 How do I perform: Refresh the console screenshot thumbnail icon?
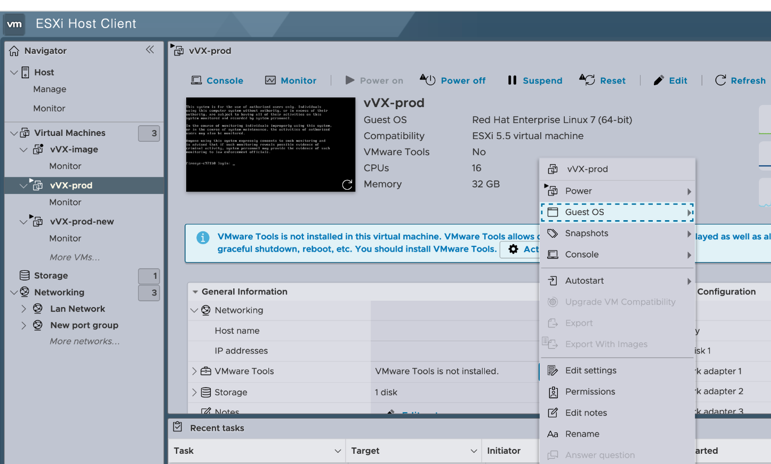(347, 185)
